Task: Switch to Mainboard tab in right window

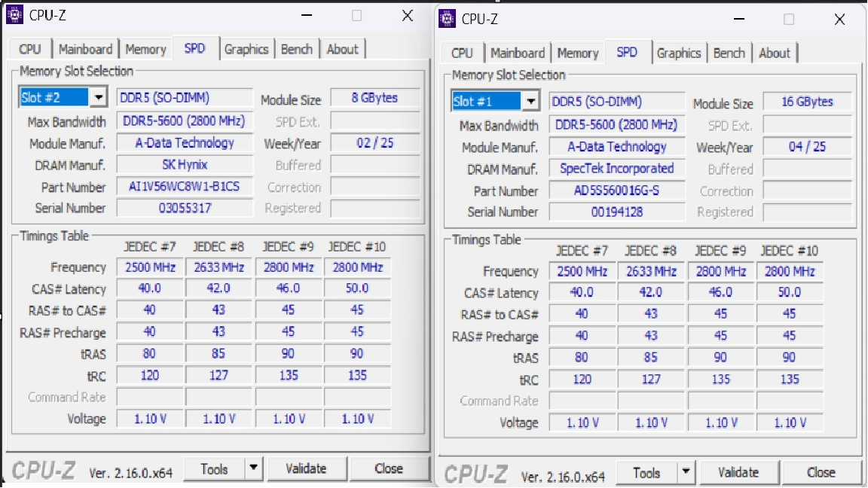Action: (x=518, y=53)
